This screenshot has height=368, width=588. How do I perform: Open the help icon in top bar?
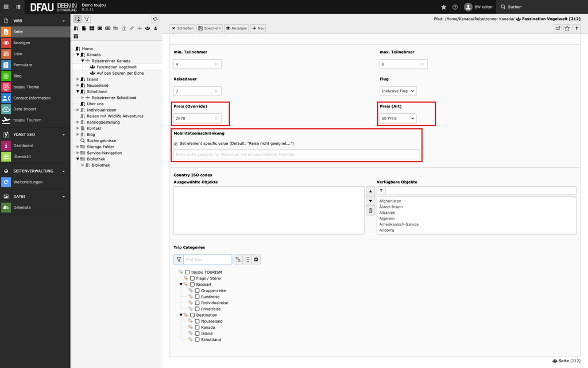455,7
